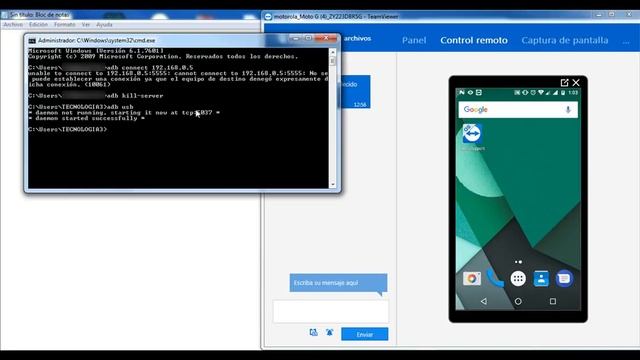
Task: Click the bell nudge icon beside Enviar
Action: pyautogui.click(x=329, y=333)
